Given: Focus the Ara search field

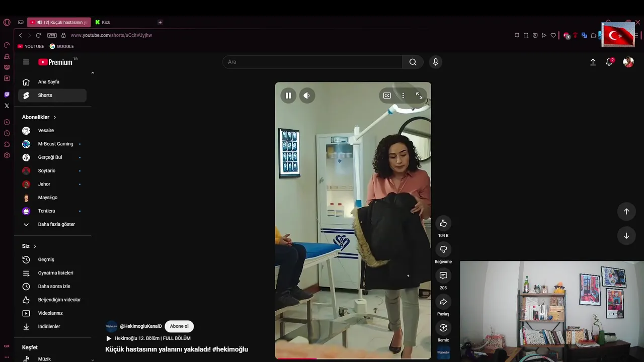Looking at the screenshot, I should (312, 62).
